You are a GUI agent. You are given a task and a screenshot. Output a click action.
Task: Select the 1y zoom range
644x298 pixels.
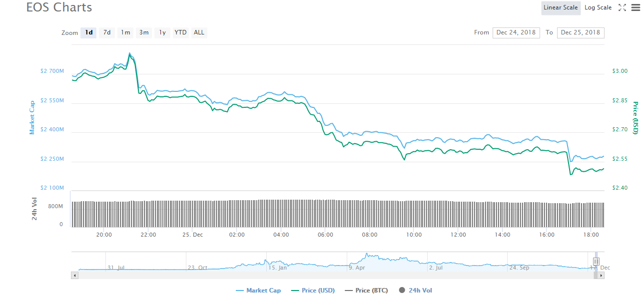pos(162,32)
